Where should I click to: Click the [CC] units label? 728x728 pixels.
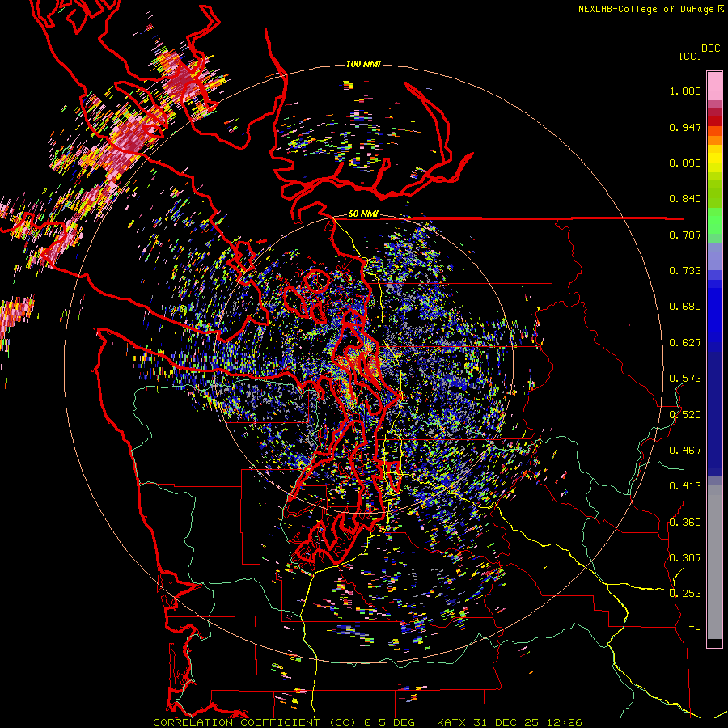tap(690, 56)
